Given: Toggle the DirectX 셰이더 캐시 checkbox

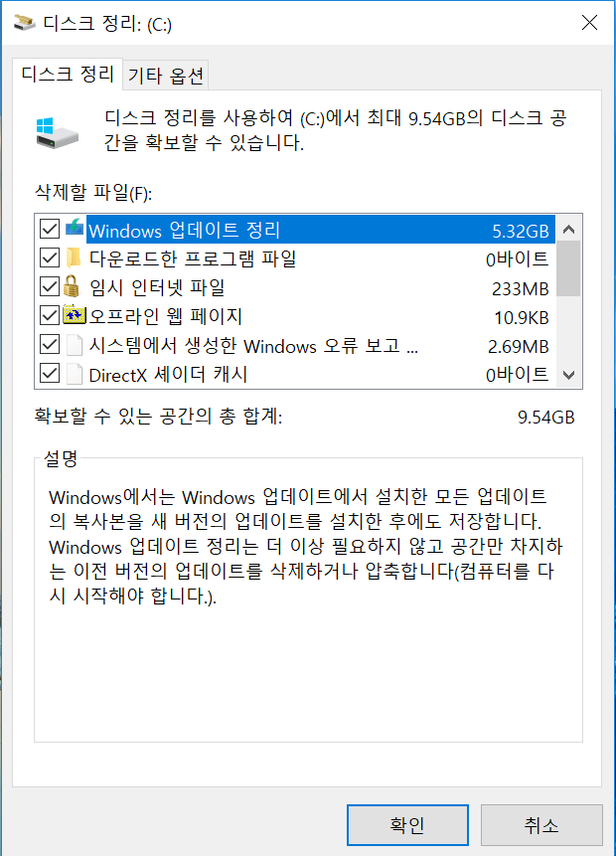Looking at the screenshot, I should (x=50, y=374).
